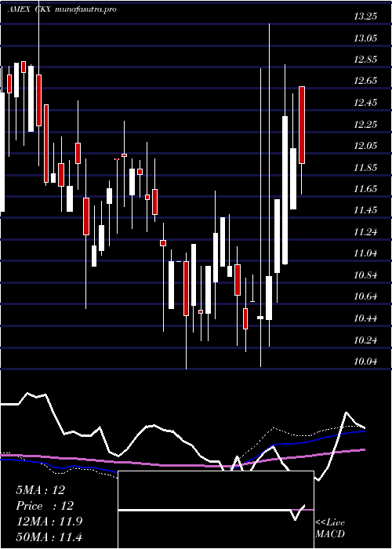Viewport: 392px width, 549px height.
Task: Click the 11.65 price axis label
Action: 365,189
